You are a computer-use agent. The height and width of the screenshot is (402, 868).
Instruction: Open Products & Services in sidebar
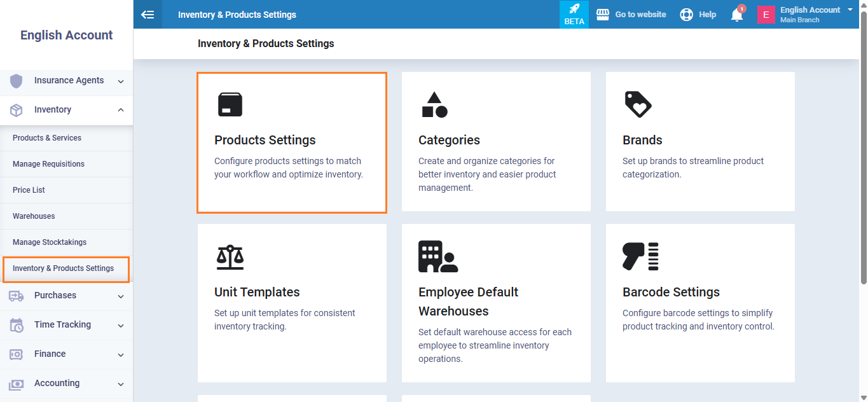[x=47, y=138]
